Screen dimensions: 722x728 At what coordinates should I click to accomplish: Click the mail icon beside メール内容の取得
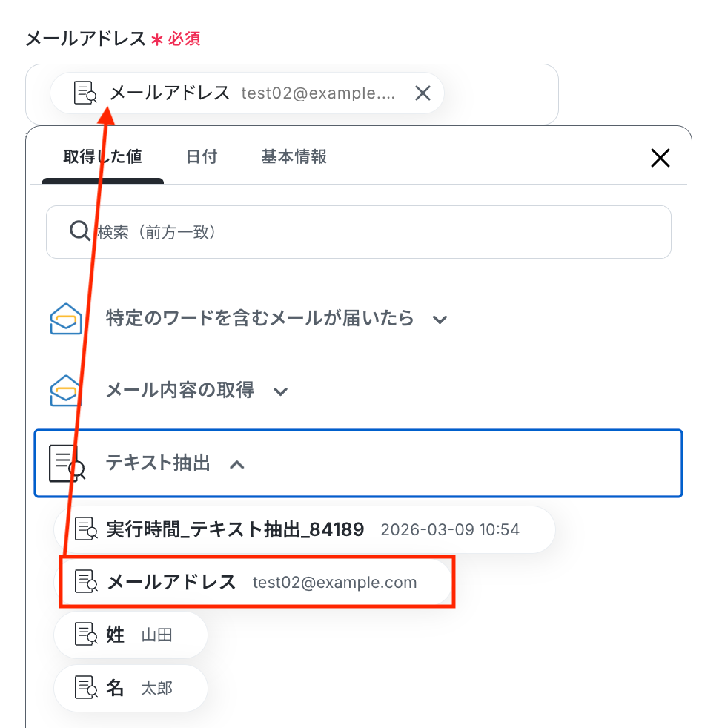coord(66,391)
